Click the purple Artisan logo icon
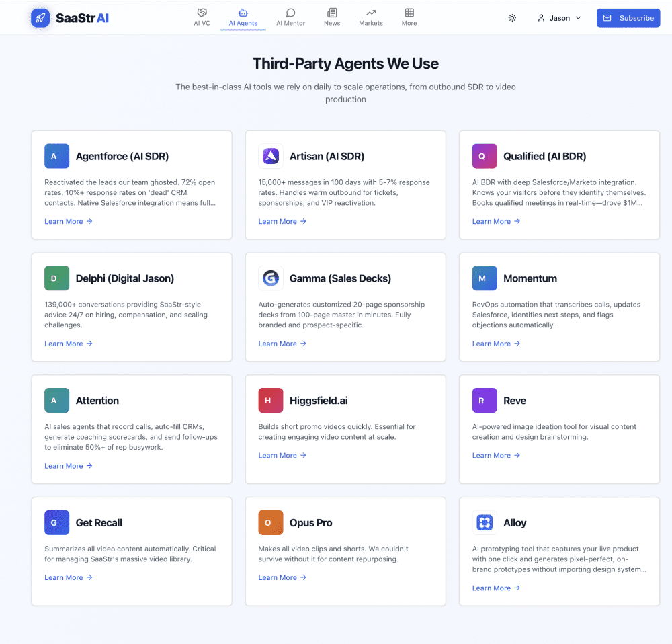 coord(270,155)
